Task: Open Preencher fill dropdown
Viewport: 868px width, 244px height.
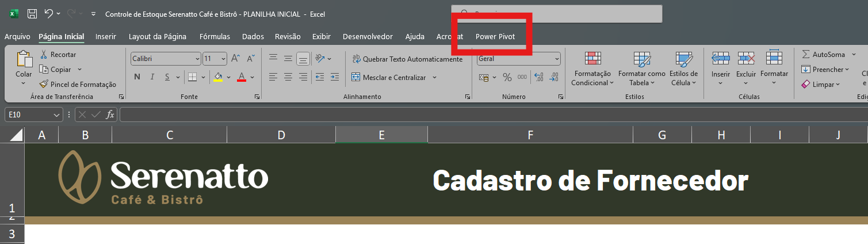Action: pyautogui.click(x=825, y=70)
